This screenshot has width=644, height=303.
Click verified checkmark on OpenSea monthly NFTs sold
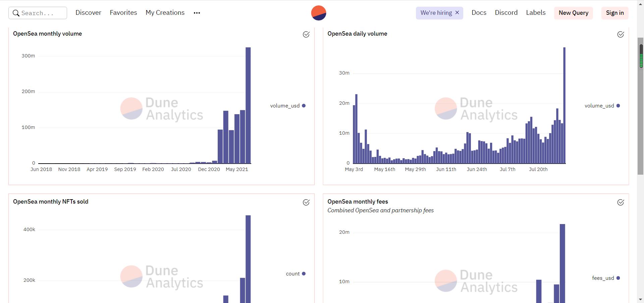pyautogui.click(x=306, y=202)
